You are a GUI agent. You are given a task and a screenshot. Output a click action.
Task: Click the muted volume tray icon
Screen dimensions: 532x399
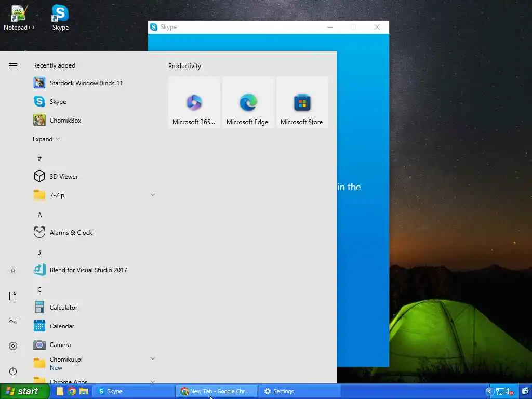pos(509,392)
